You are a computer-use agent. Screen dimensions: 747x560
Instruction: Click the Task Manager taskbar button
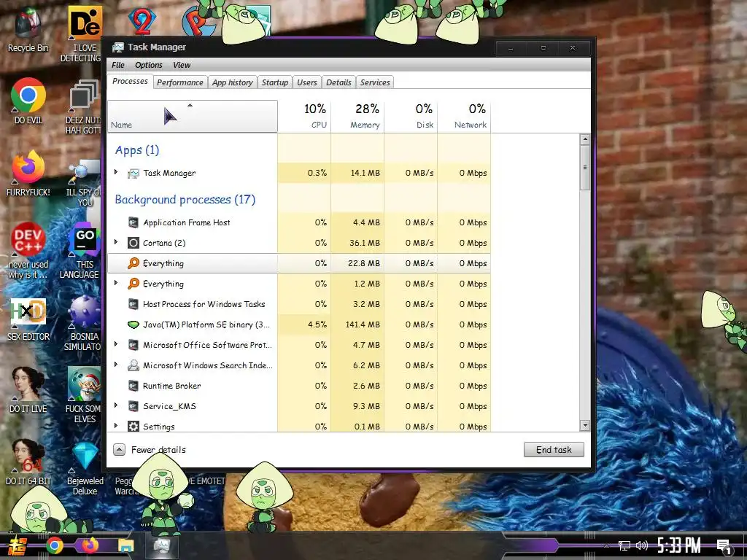(x=162, y=545)
